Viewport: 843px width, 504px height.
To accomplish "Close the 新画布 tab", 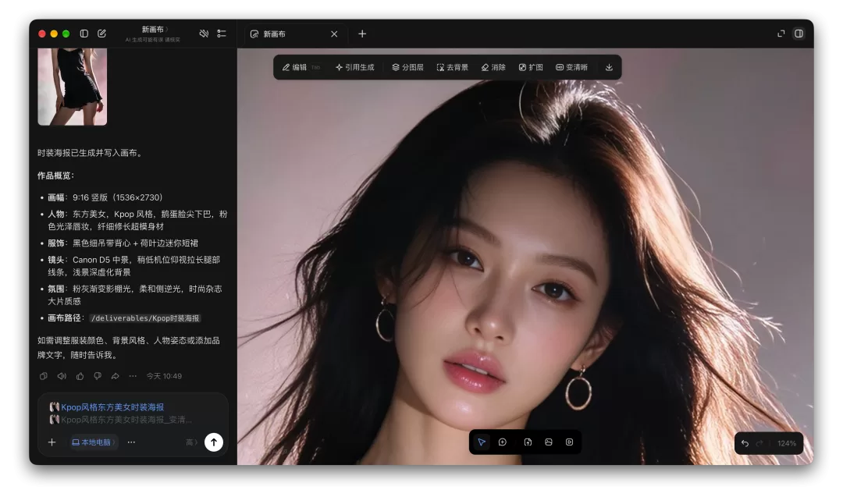I will point(334,34).
